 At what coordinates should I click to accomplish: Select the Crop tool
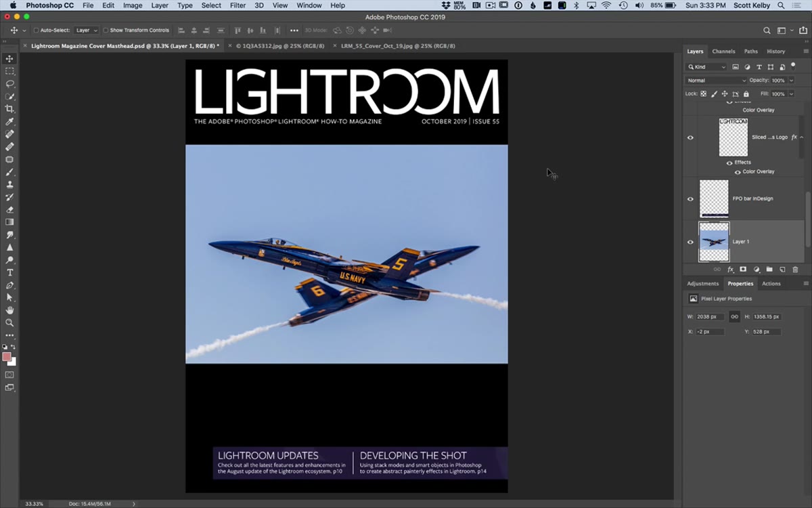tap(9, 109)
